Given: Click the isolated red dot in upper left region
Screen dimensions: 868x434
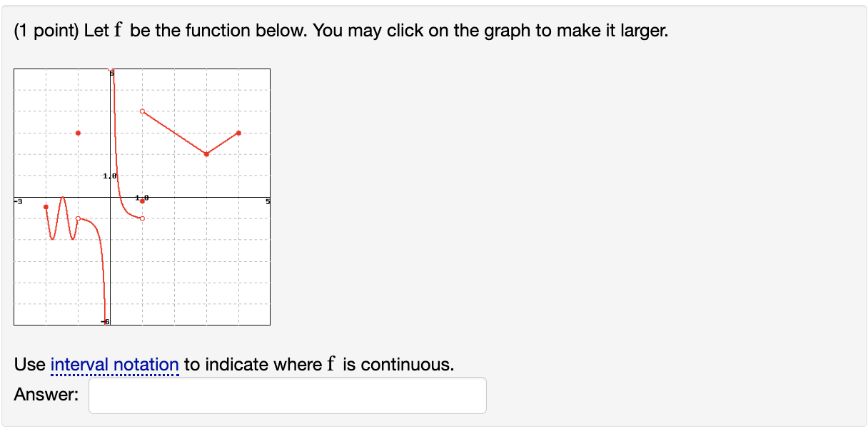Looking at the screenshot, I should tap(78, 133).
